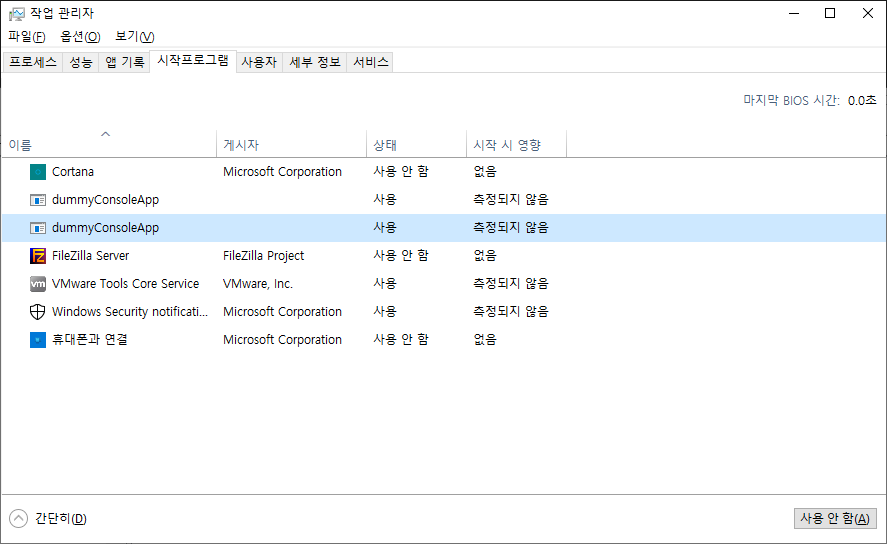887x544 pixels.
Task: Select the FileZilla Server entry
Action: [x=91, y=256]
